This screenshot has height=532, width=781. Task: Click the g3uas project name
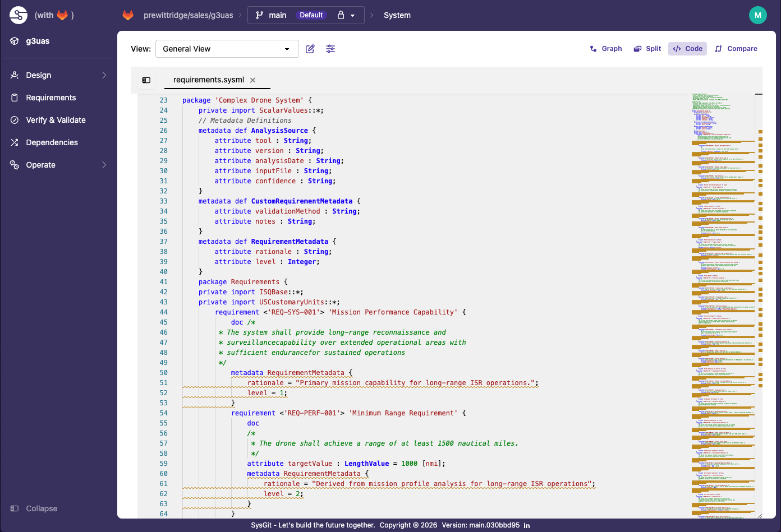tap(38, 41)
